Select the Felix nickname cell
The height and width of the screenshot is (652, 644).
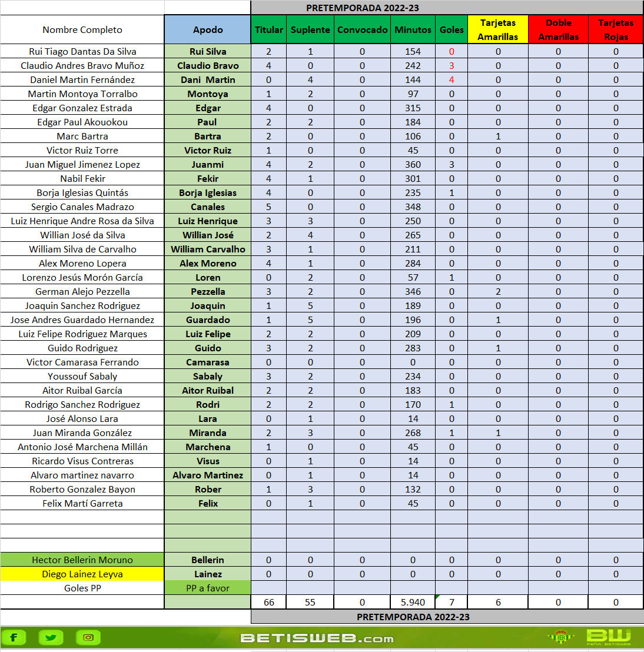click(x=208, y=504)
